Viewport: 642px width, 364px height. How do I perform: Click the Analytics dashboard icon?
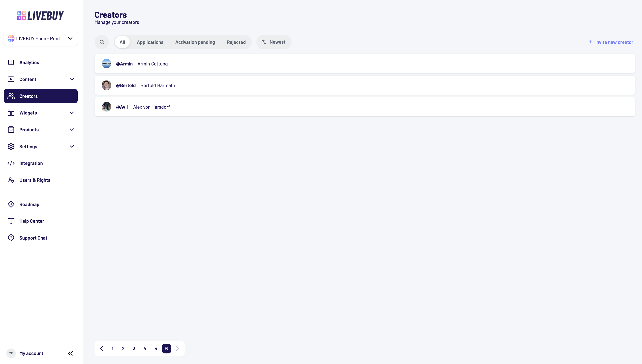[x=11, y=62]
